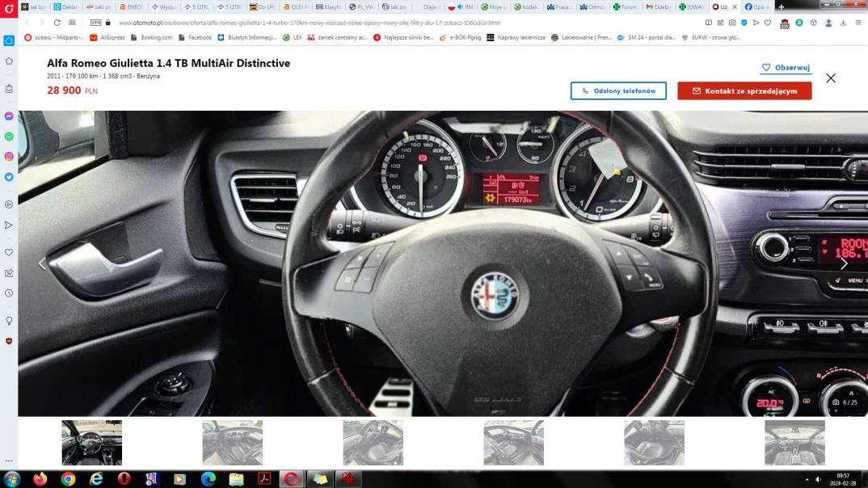Launch Google Chrome from taskbar
The height and width of the screenshot is (488, 868).
(x=68, y=479)
